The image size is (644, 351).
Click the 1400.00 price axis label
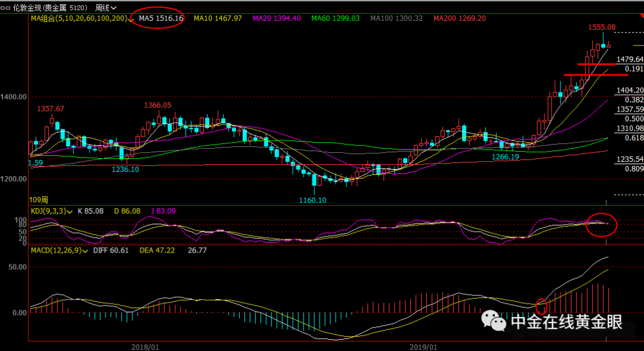coord(14,97)
